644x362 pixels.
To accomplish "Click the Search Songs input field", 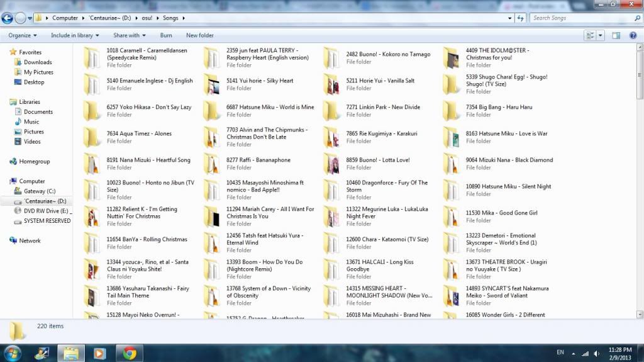I will point(581,18).
